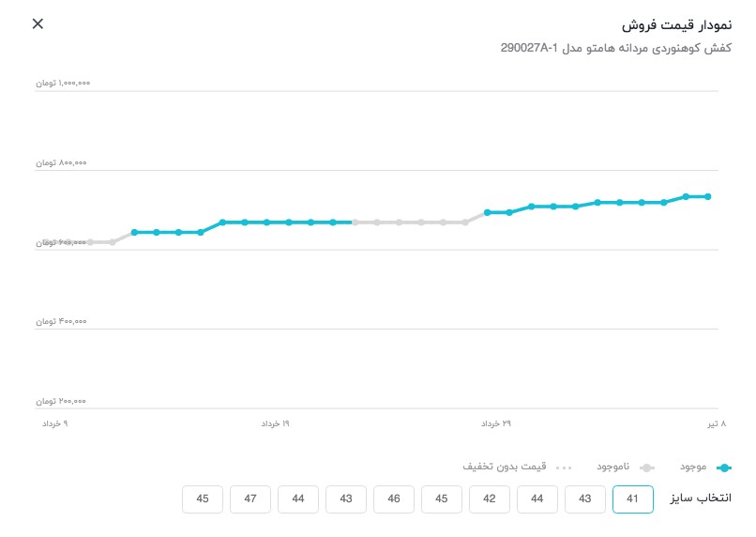756x537 pixels.
Task: Click the first gray data point on chart
Action: click(46, 242)
